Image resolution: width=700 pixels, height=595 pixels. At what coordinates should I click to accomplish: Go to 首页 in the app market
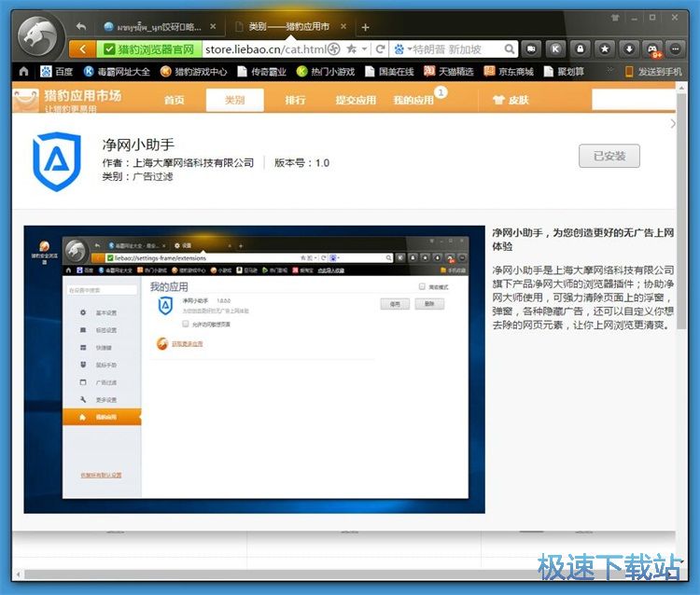175,100
